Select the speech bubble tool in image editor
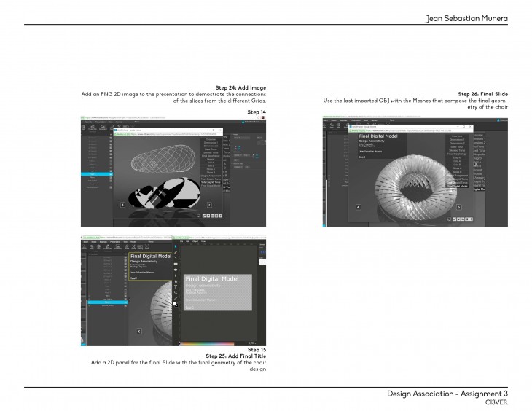Screen dimensions: 532x411 click(176, 270)
